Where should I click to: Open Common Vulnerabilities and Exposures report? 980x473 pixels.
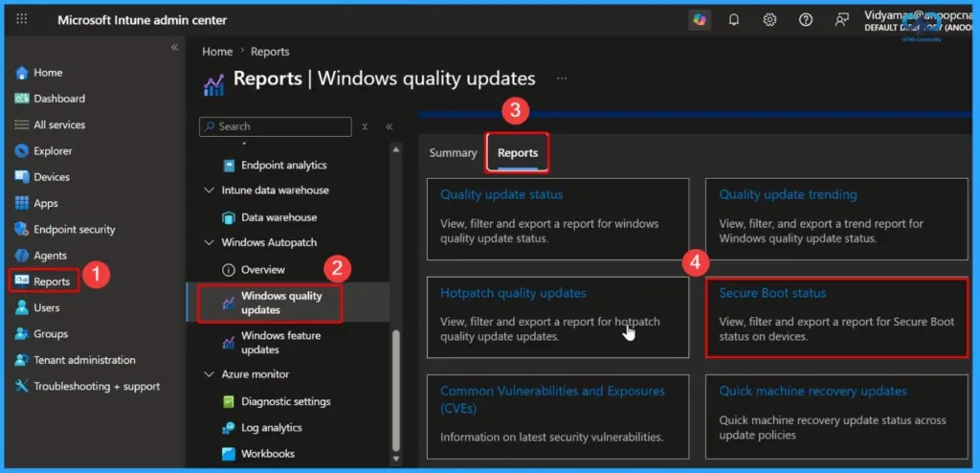pos(552,400)
